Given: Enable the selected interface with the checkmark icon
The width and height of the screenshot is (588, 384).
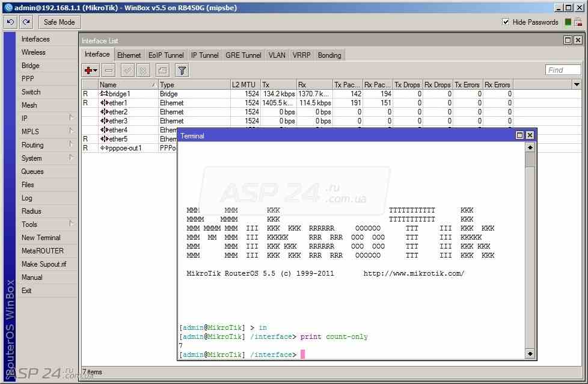Looking at the screenshot, I should 127,70.
